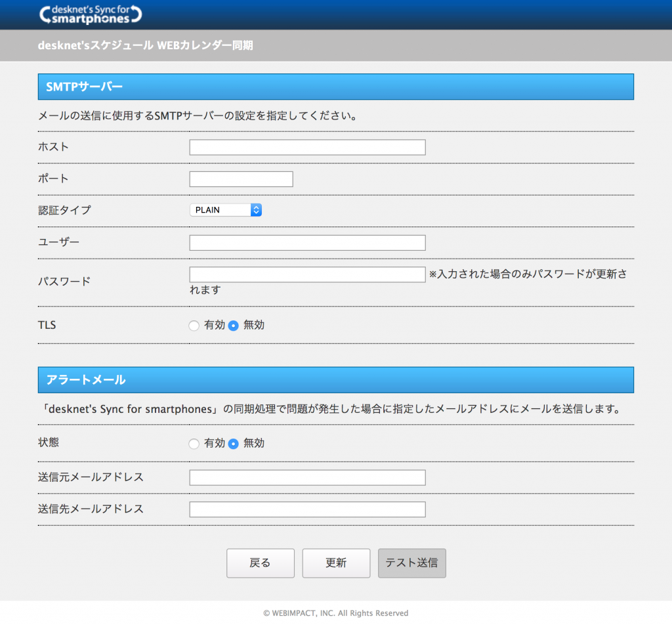
Task: Click the alert mail description text
Action: (x=331, y=409)
